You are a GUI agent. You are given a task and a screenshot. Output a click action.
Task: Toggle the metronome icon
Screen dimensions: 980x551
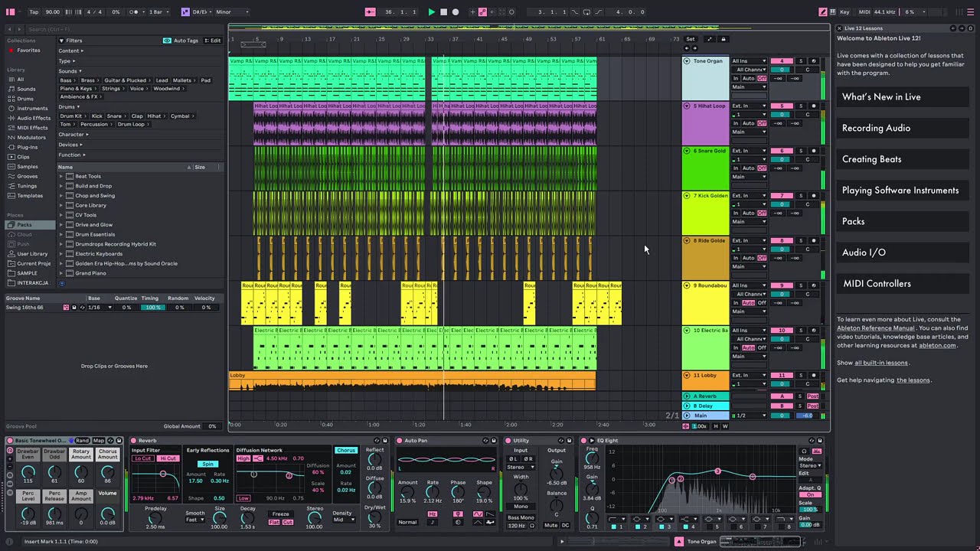tap(136, 12)
